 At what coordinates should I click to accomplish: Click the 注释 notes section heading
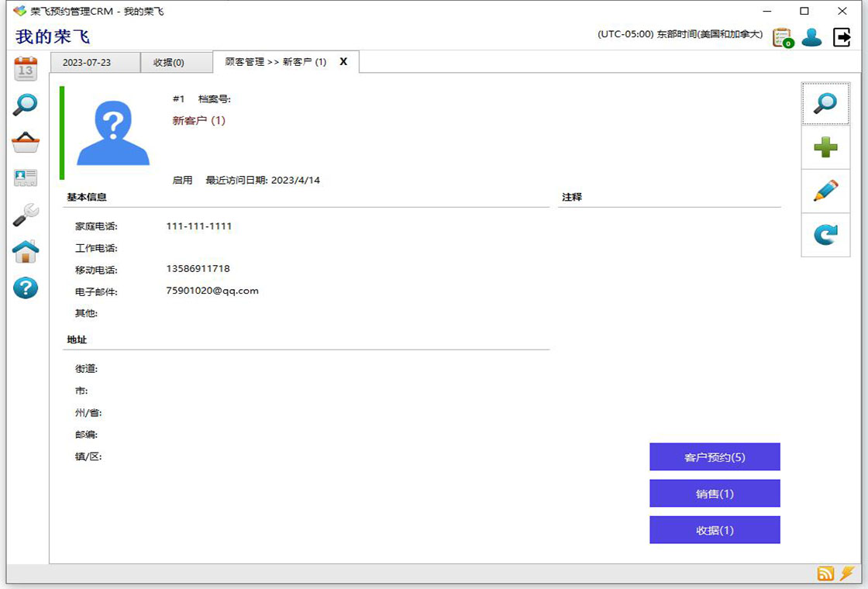572,197
